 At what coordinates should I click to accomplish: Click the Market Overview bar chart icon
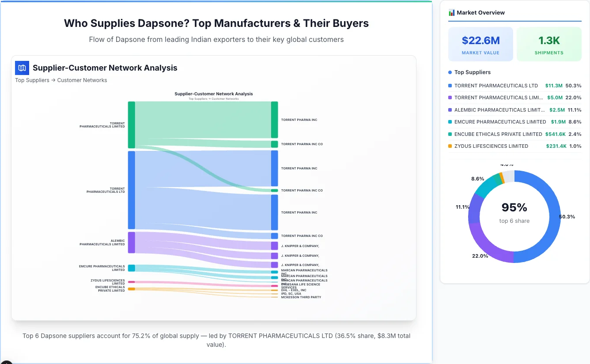[451, 13]
